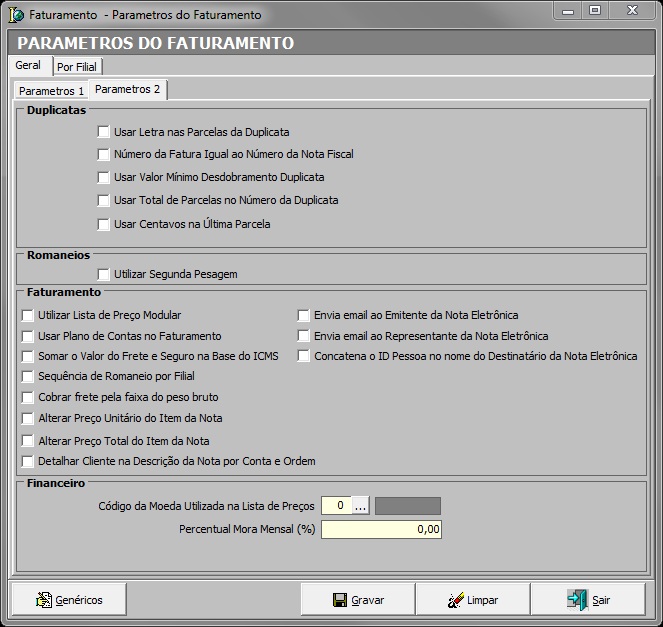Clear the form with the Limpar button
This screenshot has width=663, height=627.
tap(472, 600)
